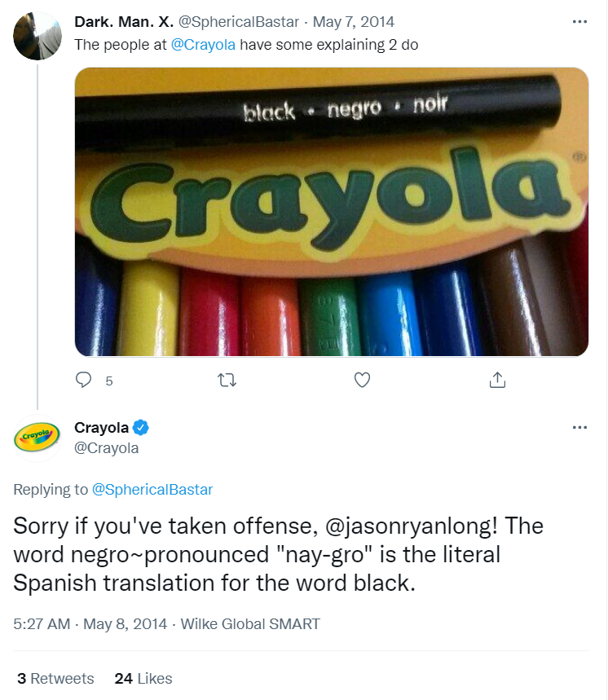Click the share upload icon
The height and width of the screenshot is (700, 608).
pos(497,380)
